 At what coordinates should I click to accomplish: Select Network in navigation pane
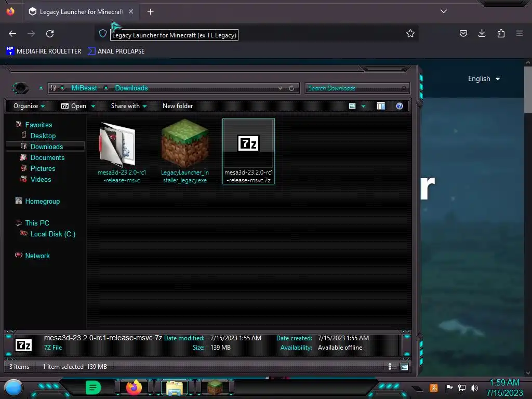point(37,256)
